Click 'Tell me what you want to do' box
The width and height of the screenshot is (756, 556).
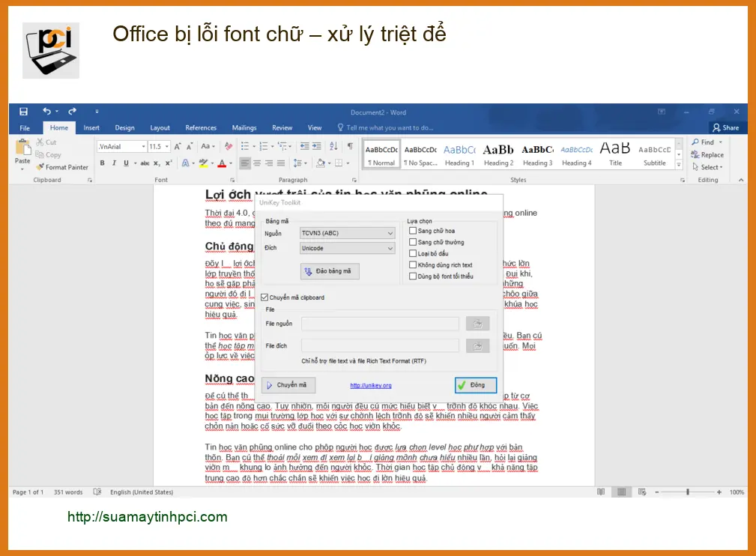[385, 128]
